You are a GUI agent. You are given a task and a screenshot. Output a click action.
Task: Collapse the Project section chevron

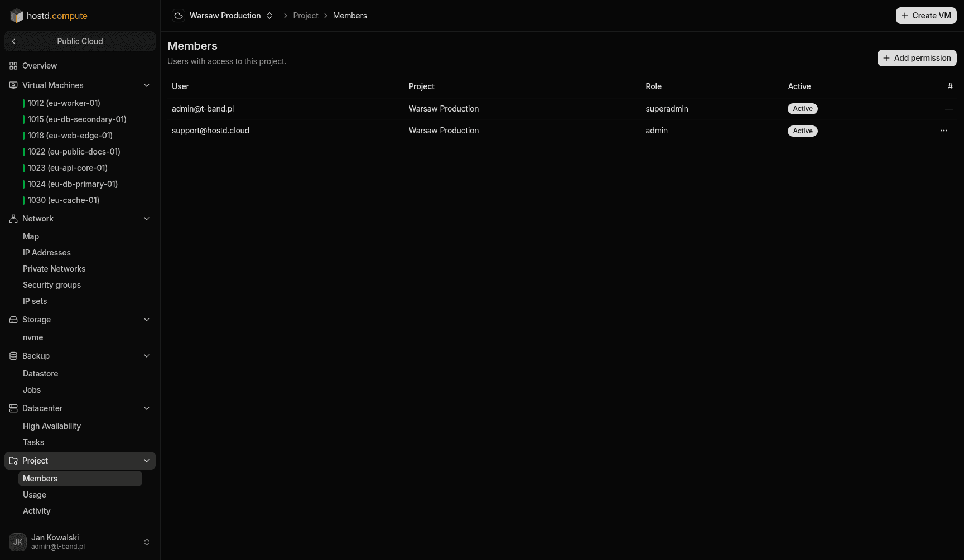[147, 461]
